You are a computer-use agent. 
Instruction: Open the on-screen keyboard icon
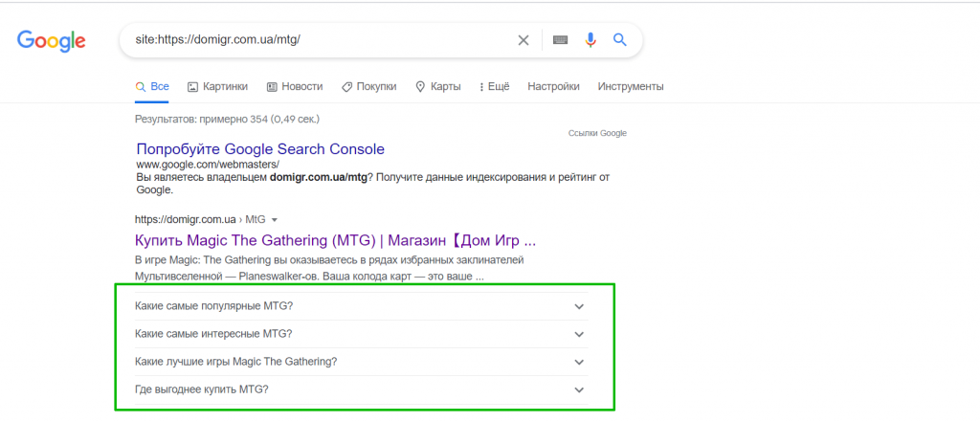pos(561,40)
